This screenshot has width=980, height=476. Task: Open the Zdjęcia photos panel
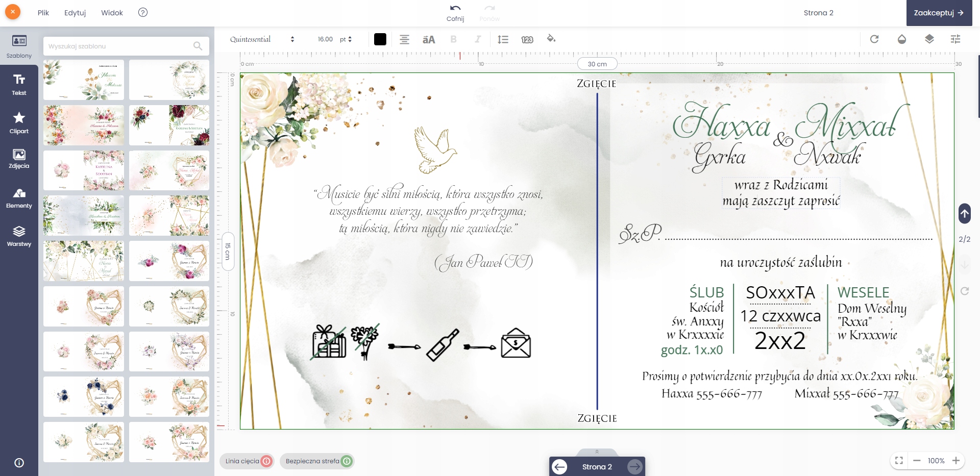coord(19,158)
